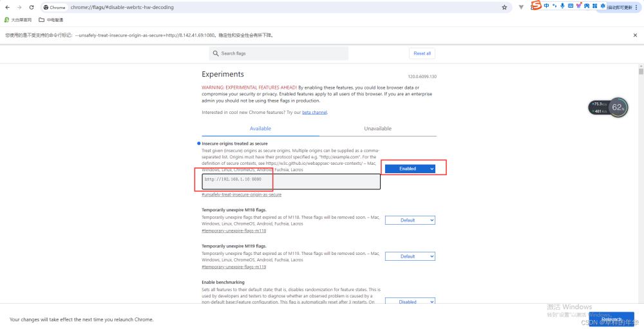Click the Chrome site info chip
This screenshot has height=329, width=644.
coord(55,7)
